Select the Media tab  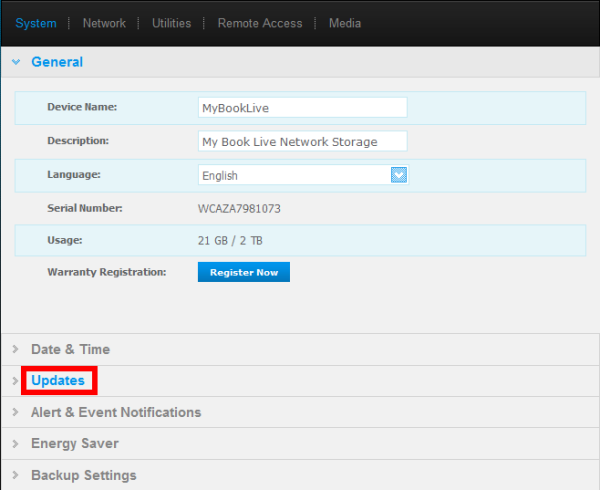pos(345,23)
